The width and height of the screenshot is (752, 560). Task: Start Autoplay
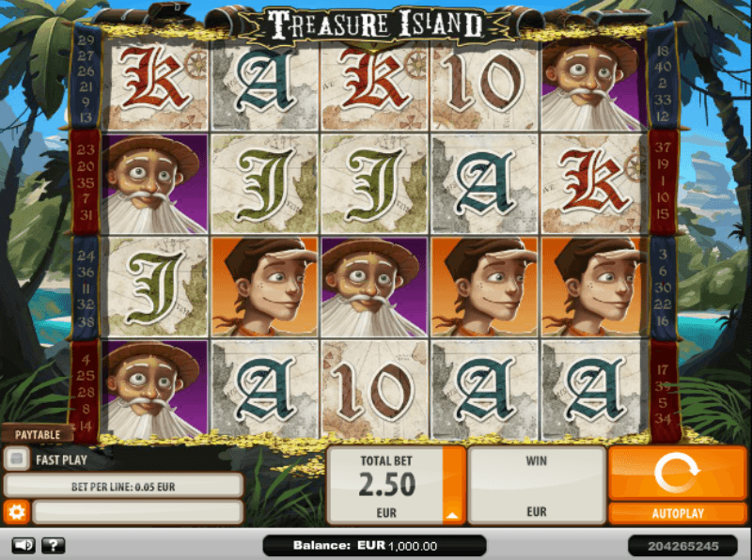677,514
